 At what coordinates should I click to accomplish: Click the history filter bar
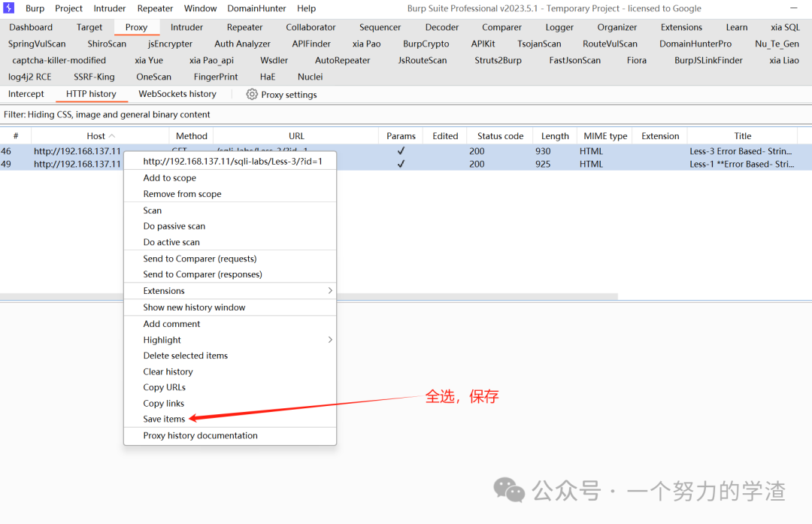point(406,114)
